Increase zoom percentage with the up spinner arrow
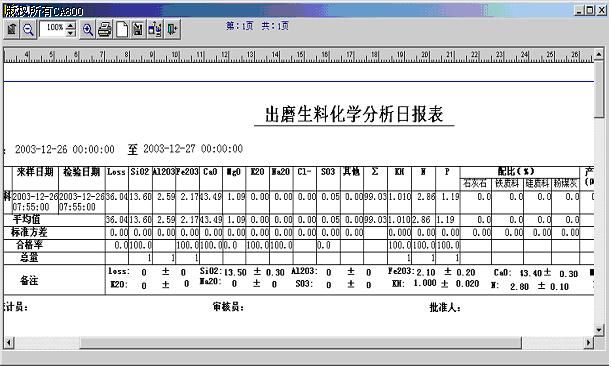Viewport: 611px width, 367px height. tap(71, 26)
